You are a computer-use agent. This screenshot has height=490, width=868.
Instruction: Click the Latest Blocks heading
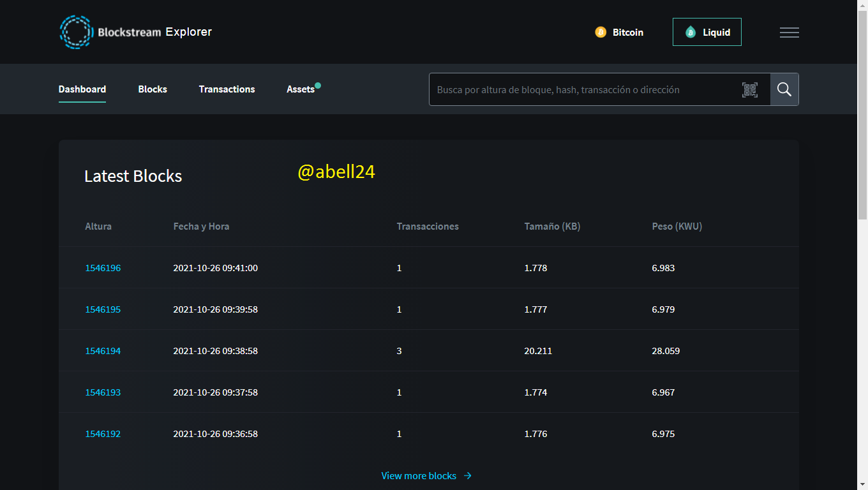coord(133,176)
